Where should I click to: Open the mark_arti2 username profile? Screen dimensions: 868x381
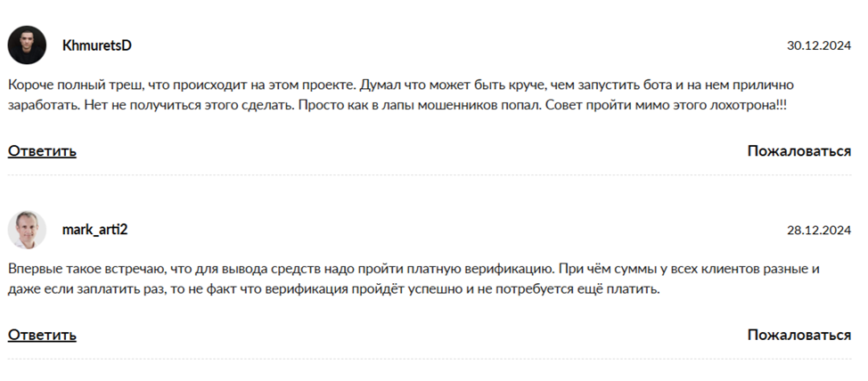pos(94,230)
